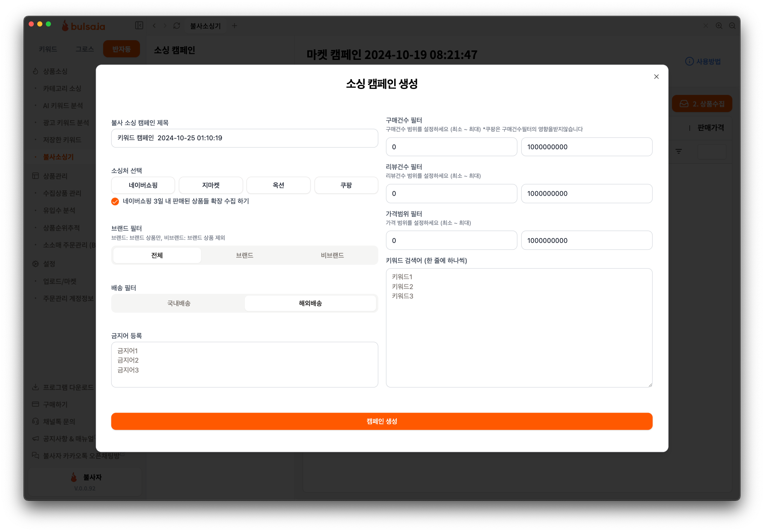Click the 불사자 profile card
The image size is (764, 532).
(85, 482)
